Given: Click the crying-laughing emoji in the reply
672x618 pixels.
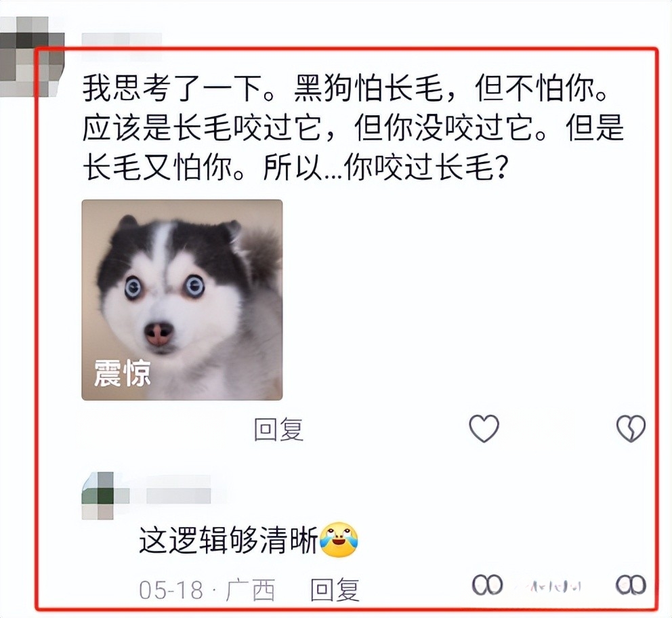Looking at the screenshot, I should point(339,539).
